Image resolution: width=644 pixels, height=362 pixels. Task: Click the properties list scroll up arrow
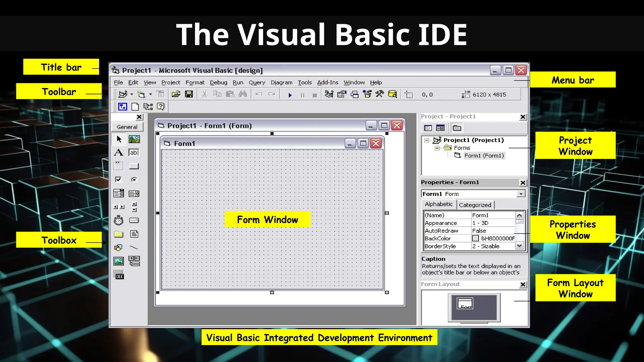pyautogui.click(x=519, y=215)
